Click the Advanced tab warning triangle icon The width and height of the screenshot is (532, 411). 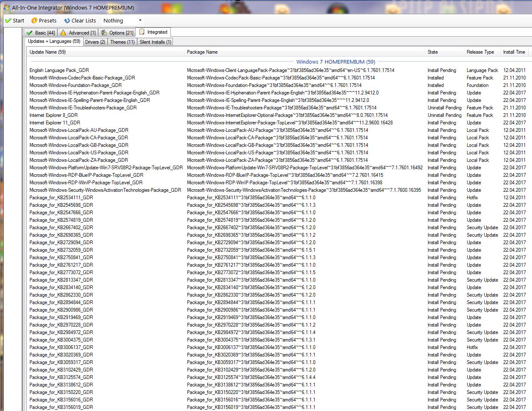click(x=63, y=32)
